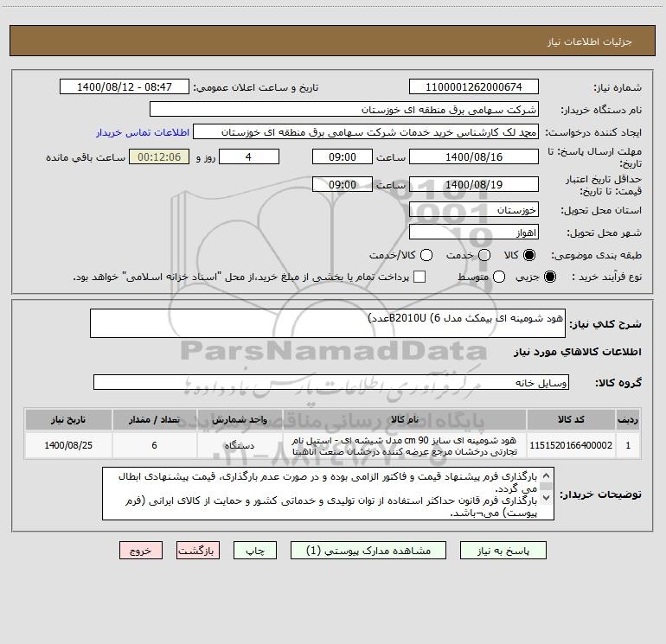This screenshot has width=666, height=644.
Task: Click the delivery city field اهواز
Action: [474, 232]
